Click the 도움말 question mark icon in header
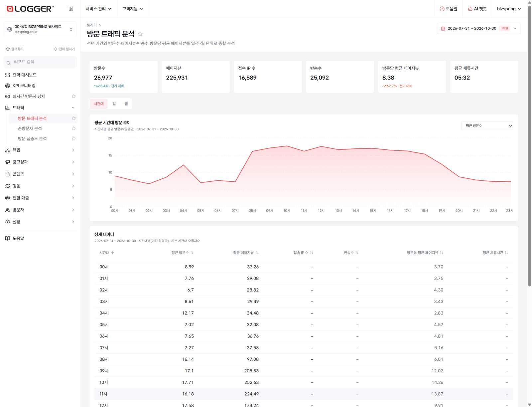The width and height of the screenshot is (532, 407). (442, 9)
